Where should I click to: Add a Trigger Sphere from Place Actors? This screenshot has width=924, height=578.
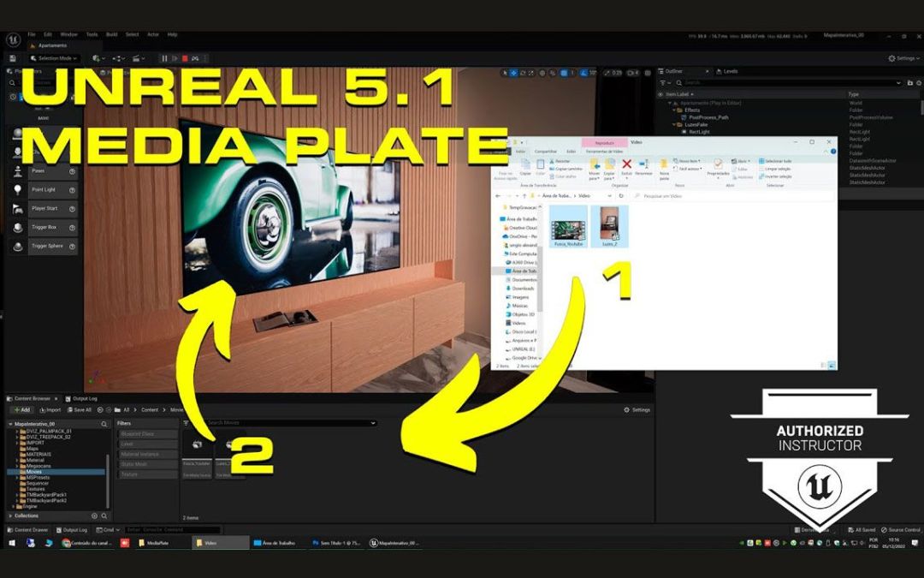pyautogui.click(x=53, y=246)
